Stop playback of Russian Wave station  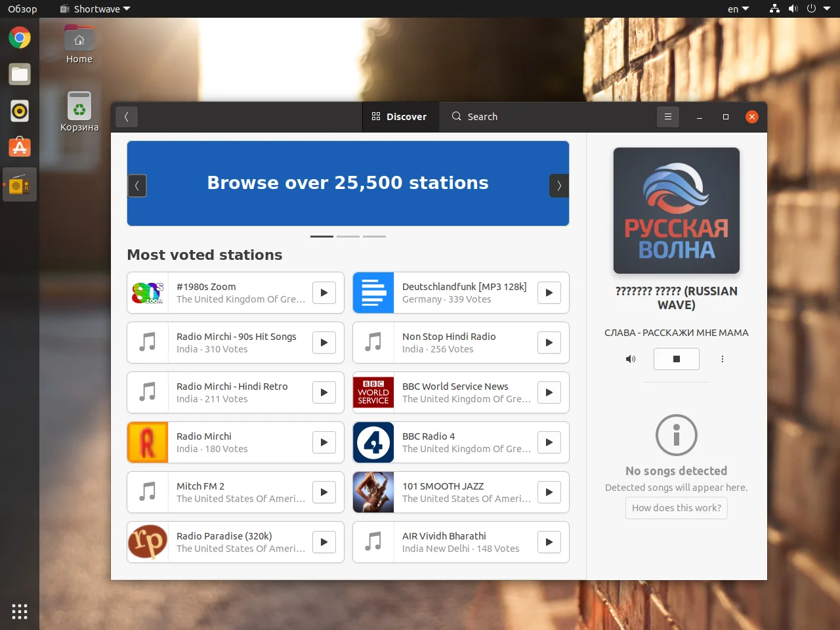[x=677, y=359]
